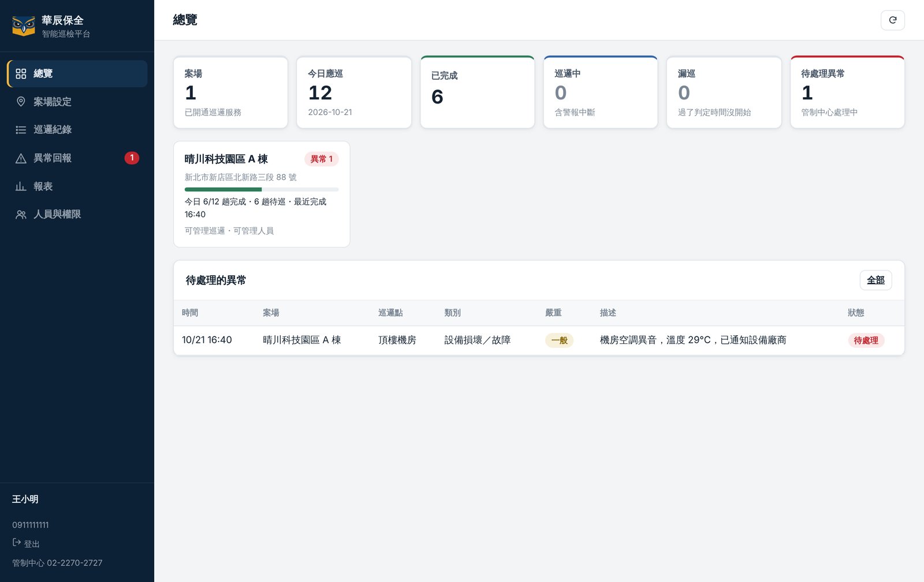This screenshot has width=924, height=582.
Task: Open the 報表 section
Action: tap(77, 186)
